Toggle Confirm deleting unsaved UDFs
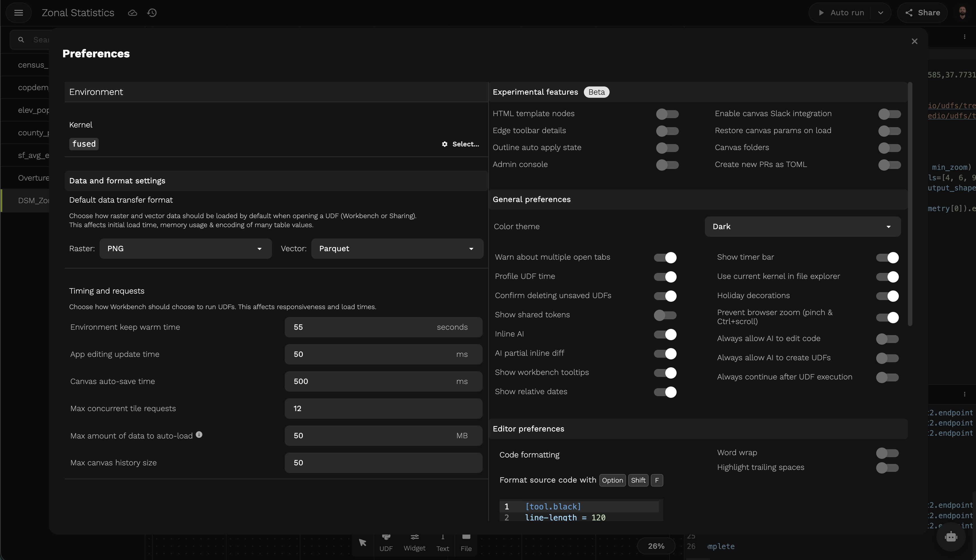Screen dimensions: 976x560 coord(665,296)
